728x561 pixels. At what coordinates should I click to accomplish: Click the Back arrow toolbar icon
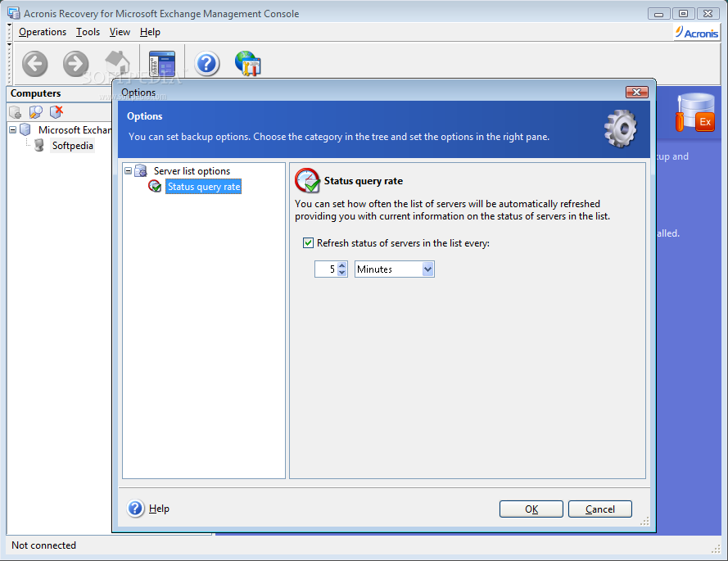coord(35,64)
